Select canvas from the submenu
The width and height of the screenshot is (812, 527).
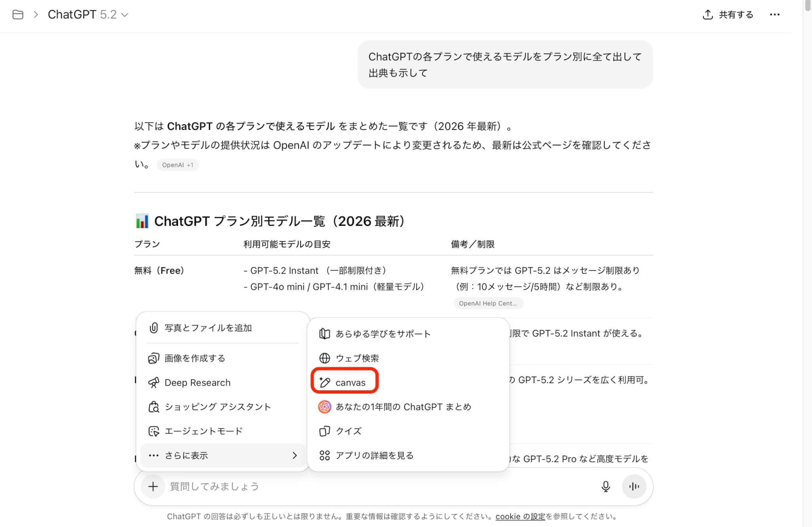(350, 383)
